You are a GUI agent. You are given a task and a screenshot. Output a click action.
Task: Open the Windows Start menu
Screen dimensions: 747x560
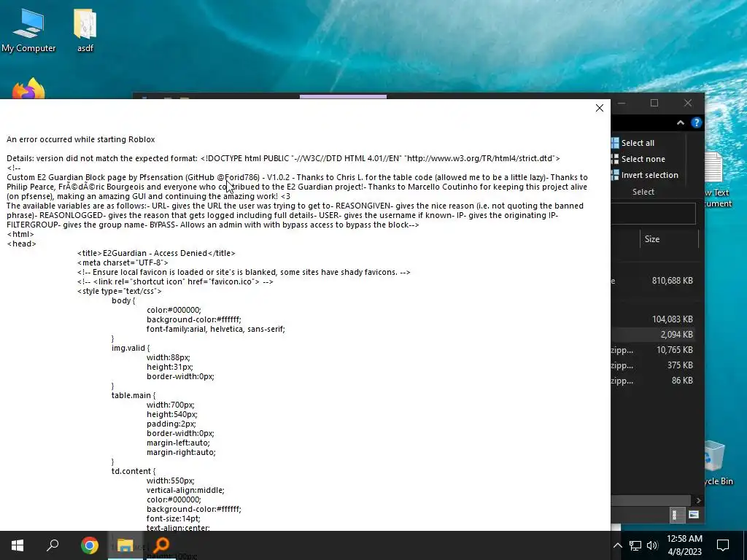point(18,545)
